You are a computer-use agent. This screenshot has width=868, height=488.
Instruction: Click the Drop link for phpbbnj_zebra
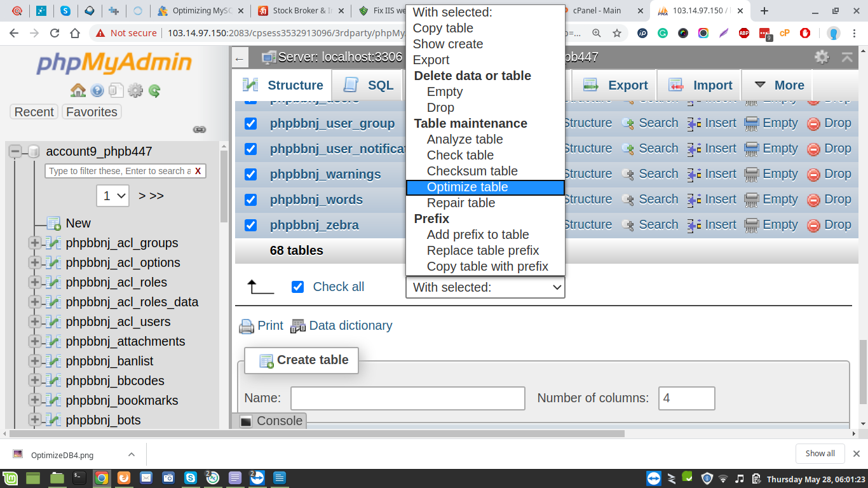[838, 224]
